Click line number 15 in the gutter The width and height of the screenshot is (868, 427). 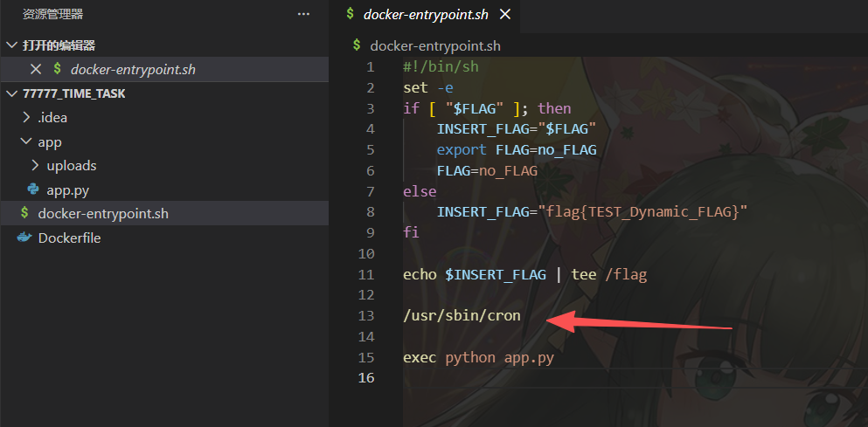click(x=365, y=357)
